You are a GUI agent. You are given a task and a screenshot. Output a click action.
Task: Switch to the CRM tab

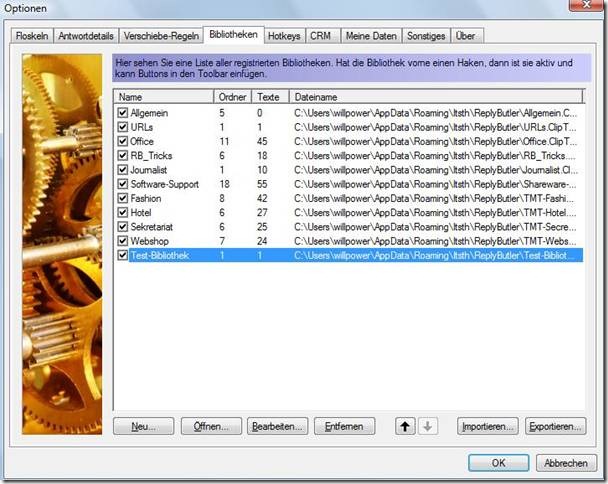pyautogui.click(x=321, y=36)
